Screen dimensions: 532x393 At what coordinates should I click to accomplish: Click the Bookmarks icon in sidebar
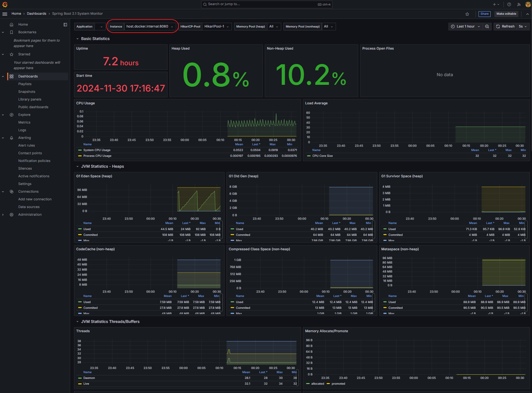12,32
